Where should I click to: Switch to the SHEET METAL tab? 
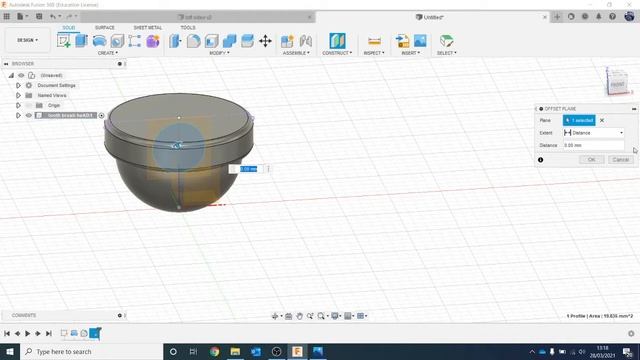pyautogui.click(x=148, y=27)
